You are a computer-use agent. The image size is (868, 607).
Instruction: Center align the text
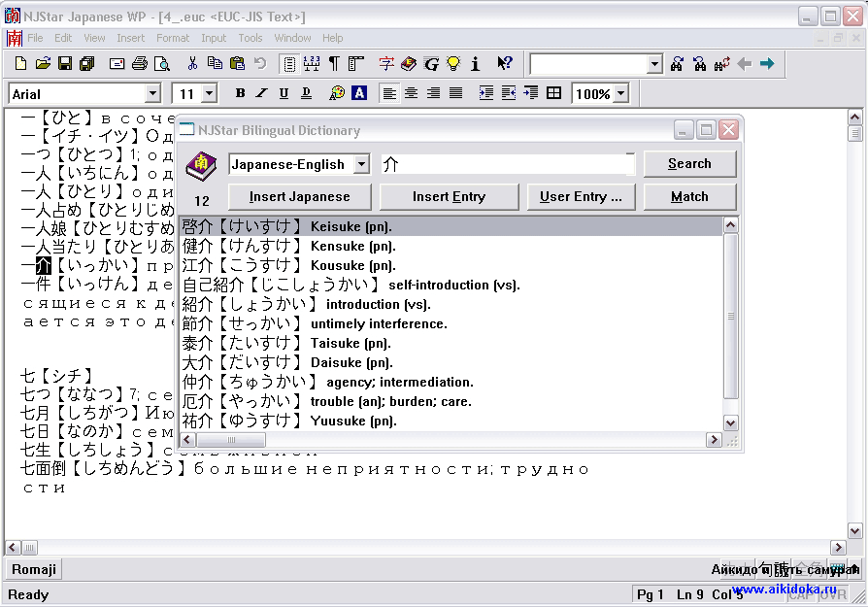pyautogui.click(x=412, y=93)
